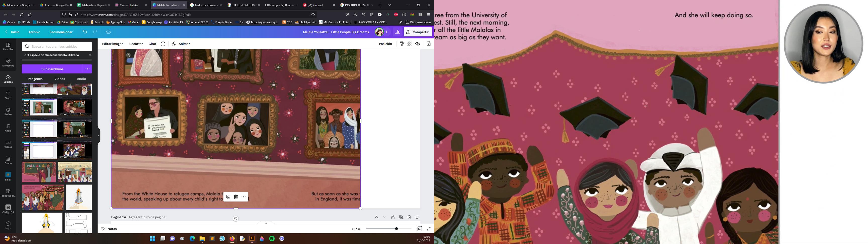Click the undo arrow in Canva header
The width and height of the screenshot is (868, 244).
85,32
